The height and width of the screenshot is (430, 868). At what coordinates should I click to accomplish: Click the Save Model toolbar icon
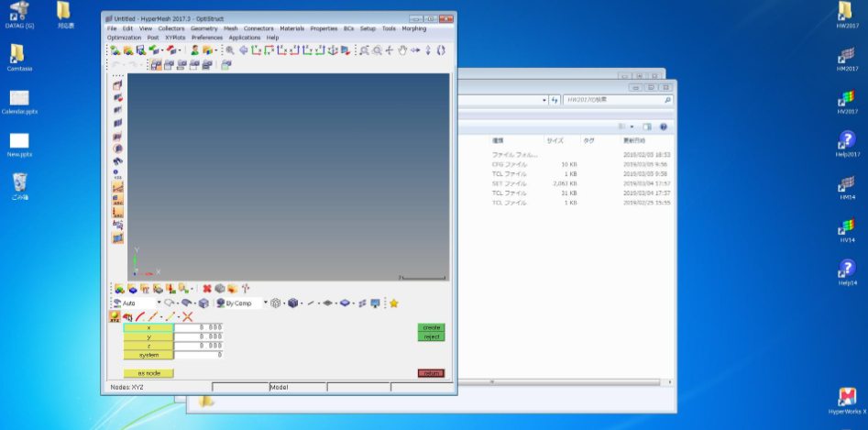[140, 50]
